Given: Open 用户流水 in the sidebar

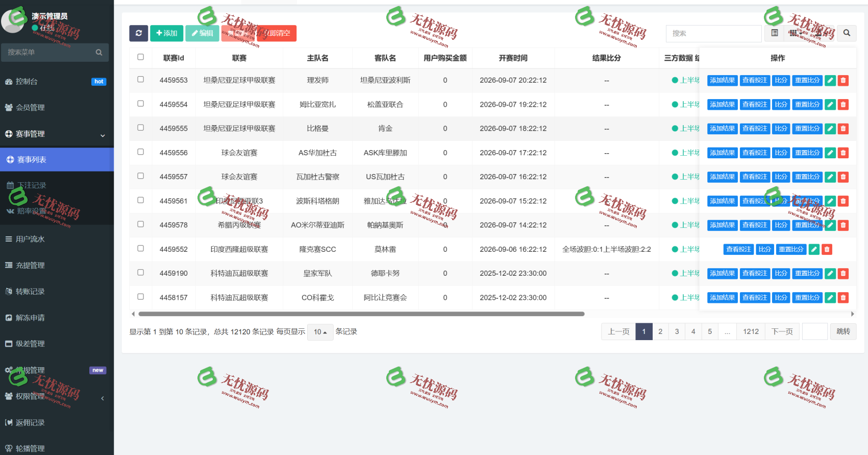Looking at the screenshot, I should coord(57,239).
